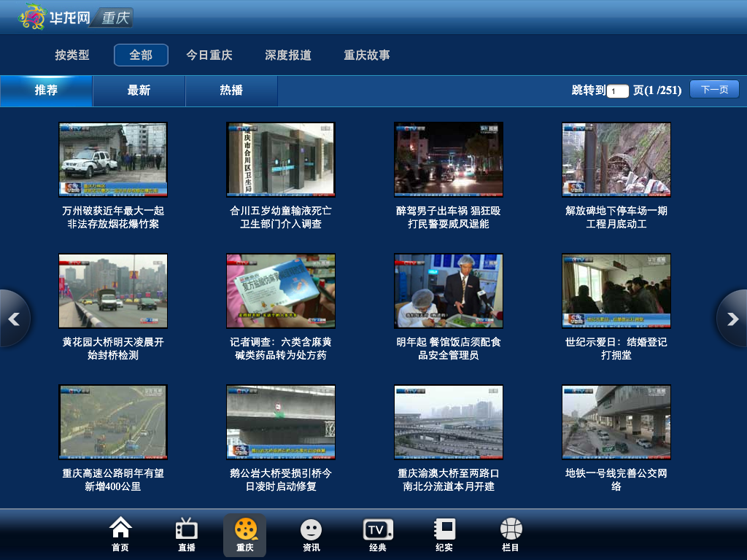This screenshot has width=747, height=560.
Task: Click the right arrow to next page
Action: pyautogui.click(x=732, y=319)
